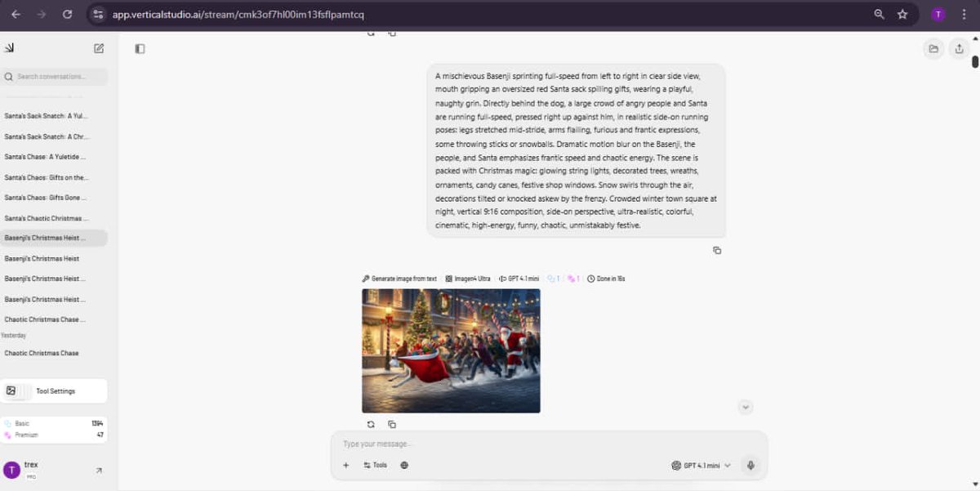Image resolution: width=980 pixels, height=491 pixels.
Task: Click the Imagen4 Ultra model tag
Action: point(468,279)
